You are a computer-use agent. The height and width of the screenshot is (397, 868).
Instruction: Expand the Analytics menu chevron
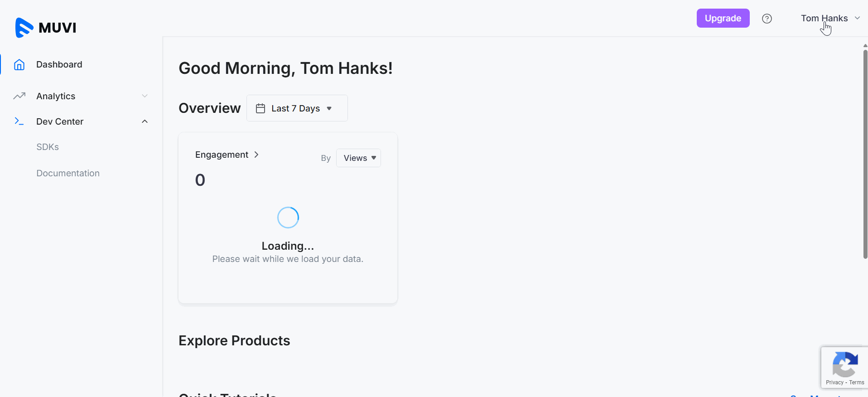click(145, 96)
